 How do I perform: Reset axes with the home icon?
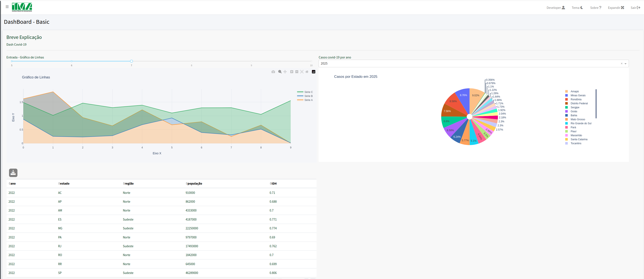pos(307,72)
